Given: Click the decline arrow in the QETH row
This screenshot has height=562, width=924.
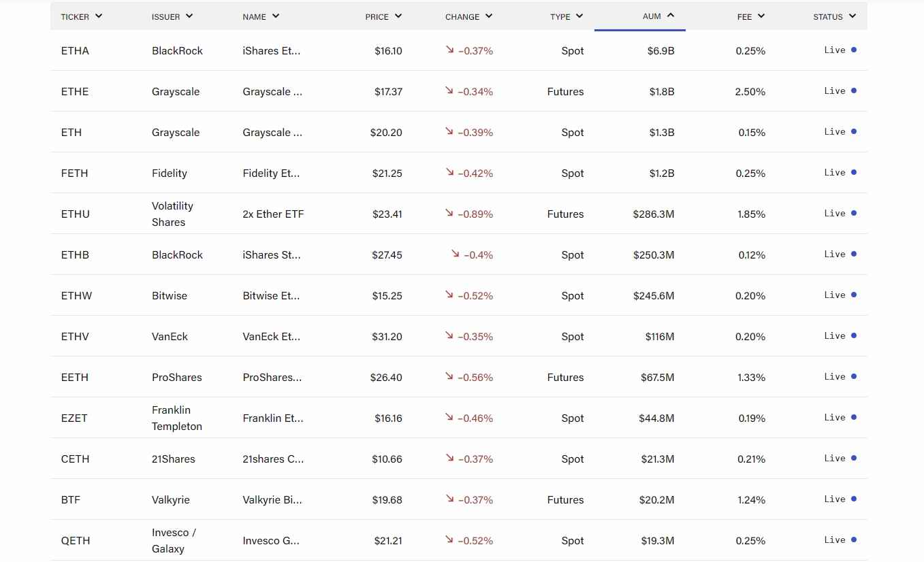Looking at the screenshot, I should 449,540.
